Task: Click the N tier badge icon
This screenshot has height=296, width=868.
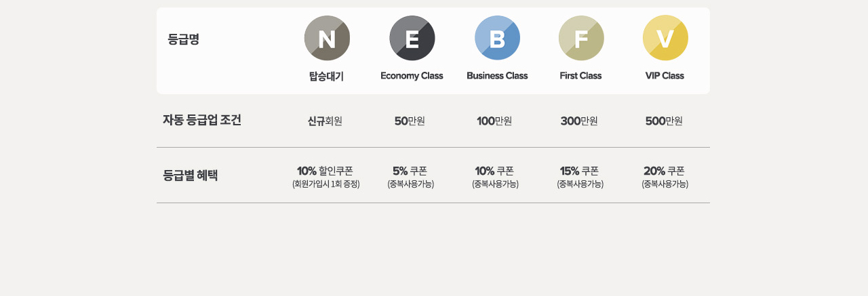Action: click(327, 38)
